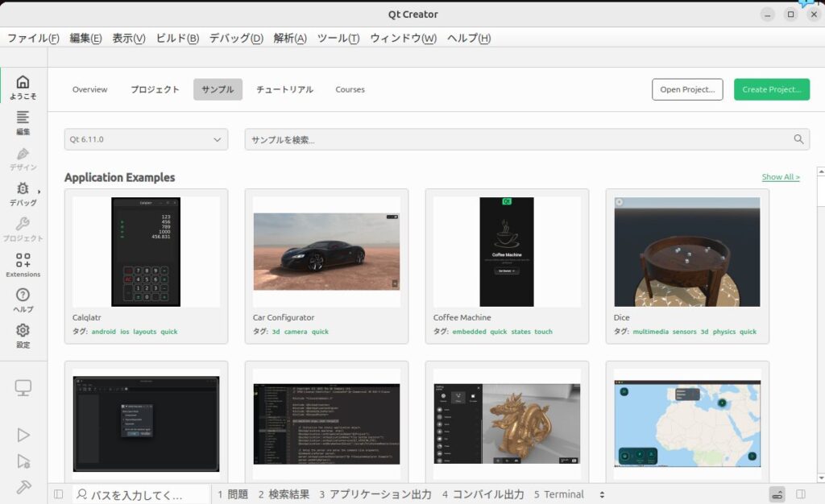Switch to 編集 (Edit) mode
The width and height of the screenshot is (825, 504).
coord(23,123)
